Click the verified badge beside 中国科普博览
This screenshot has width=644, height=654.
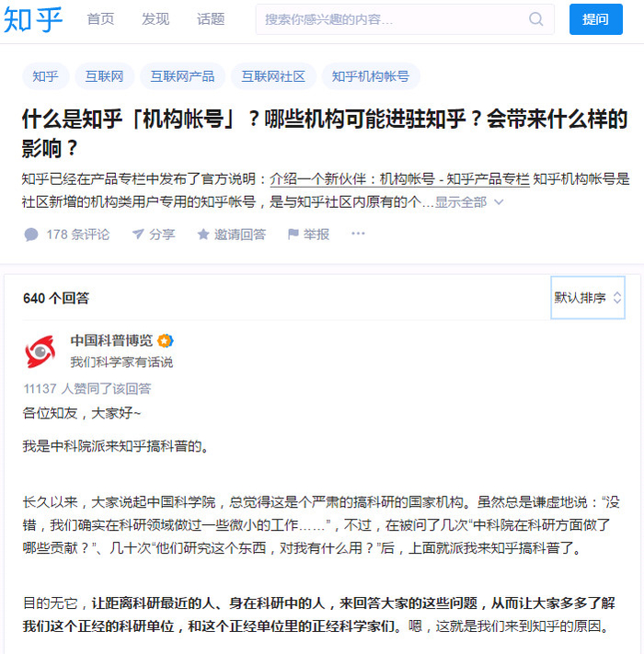coord(166,340)
